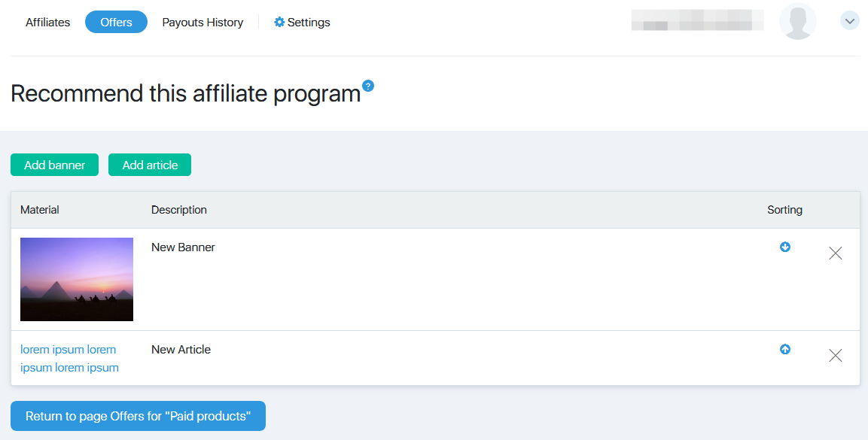Click the Material column header
Viewport: 868px width, 440px height.
coord(39,210)
